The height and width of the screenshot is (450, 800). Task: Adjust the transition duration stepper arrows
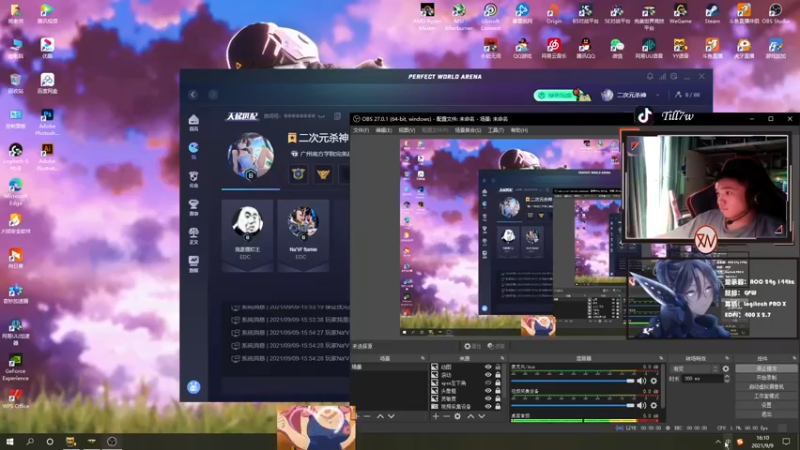pos(727,379)
